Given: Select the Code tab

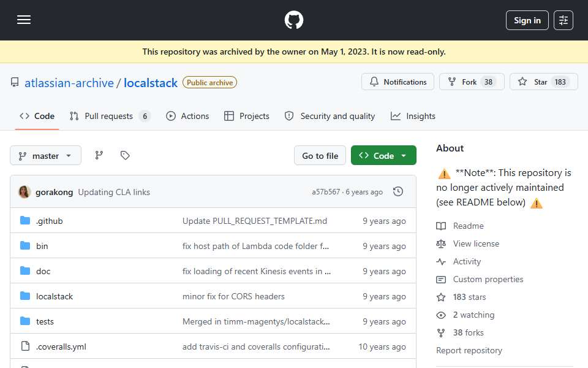Looking at the screenshot, I should [x=37, y=116].
